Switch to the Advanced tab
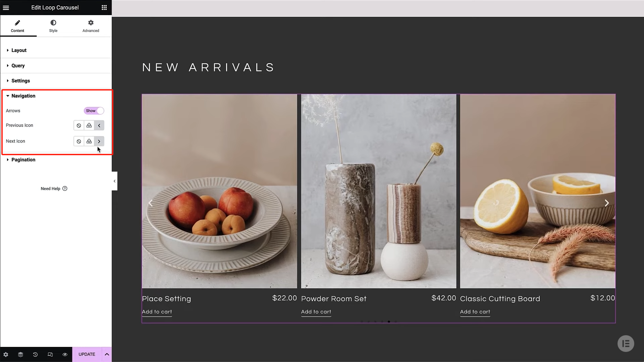This screenshot has width=644, height=362. coord(91,26)
